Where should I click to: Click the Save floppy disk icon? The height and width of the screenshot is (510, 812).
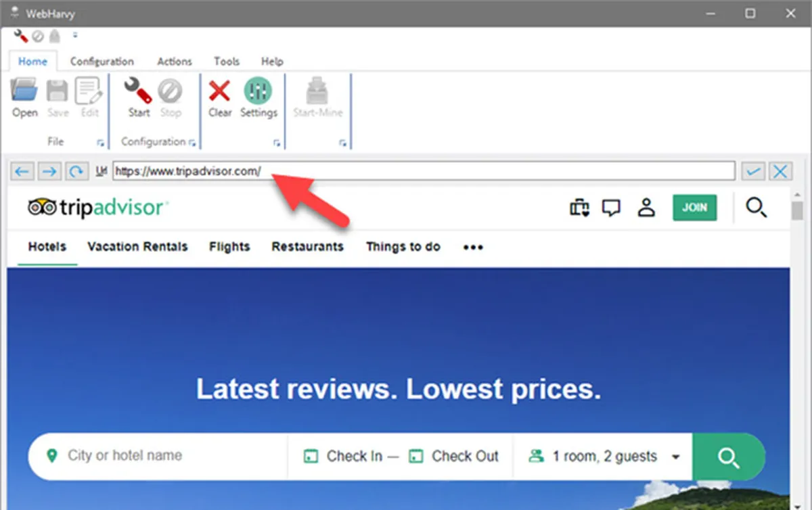coord(58,90)
